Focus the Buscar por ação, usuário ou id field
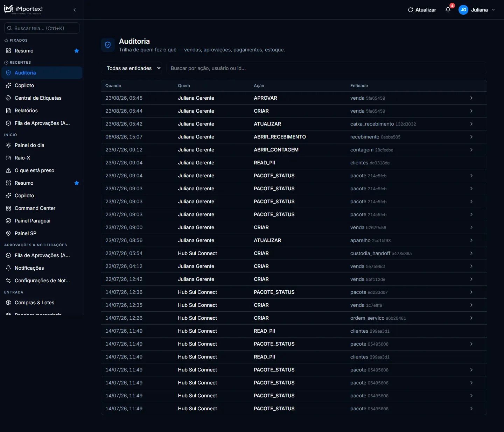The height and width of the screenshot is (432, 504). coord(327,68)
